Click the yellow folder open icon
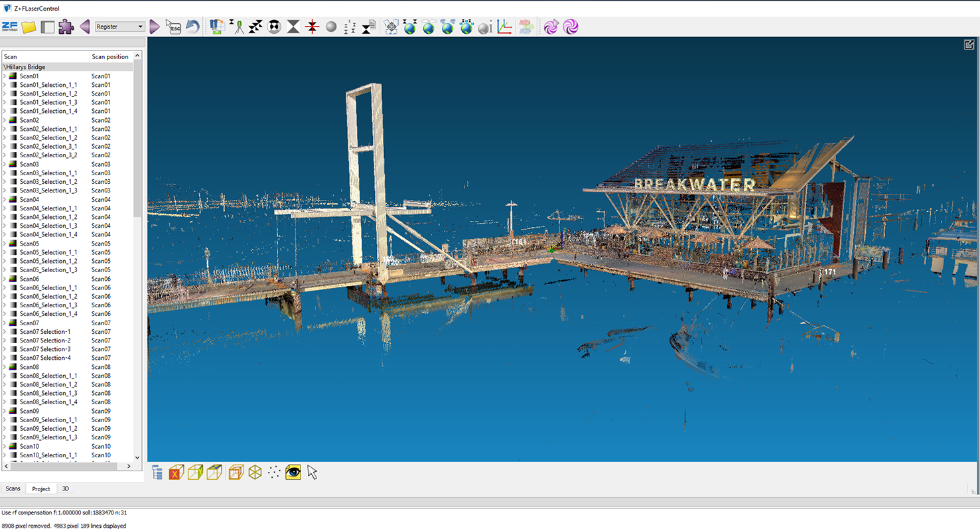Viewport: 980px width, 531px height. [29, 27]
